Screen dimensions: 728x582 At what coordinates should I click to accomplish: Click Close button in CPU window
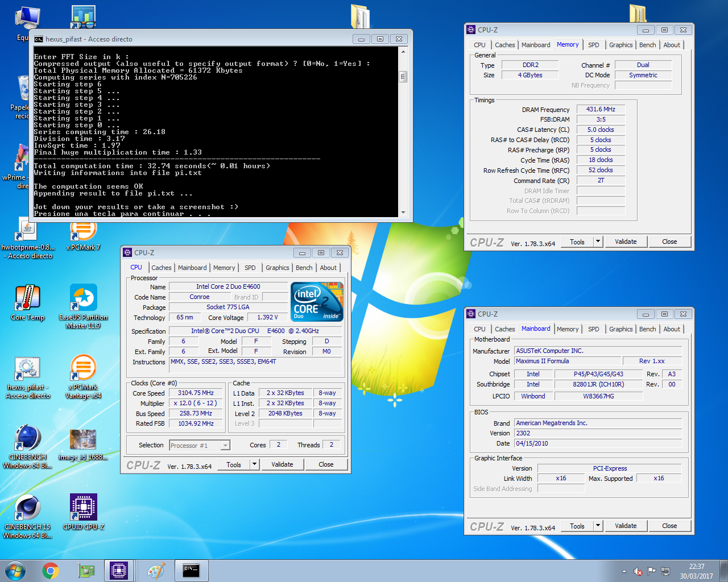click(326, 464)
